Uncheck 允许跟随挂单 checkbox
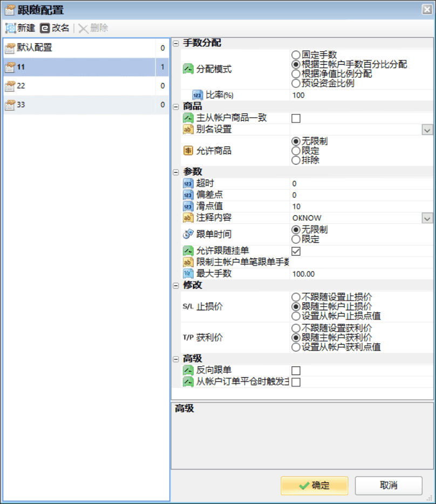The width and height of the screenshot is (436, 504). click(296, 251)
